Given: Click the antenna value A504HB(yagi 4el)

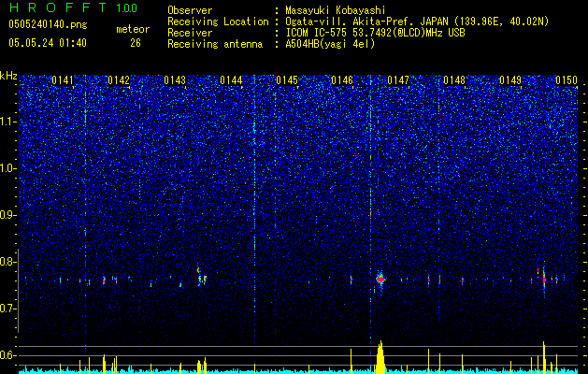Looking at the screenshot, I should pos(330,44).
